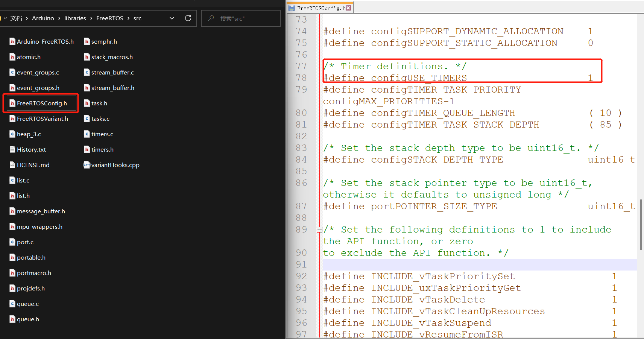Close the FreeRTOSConfig.h editor tab

tap(348, 8)
